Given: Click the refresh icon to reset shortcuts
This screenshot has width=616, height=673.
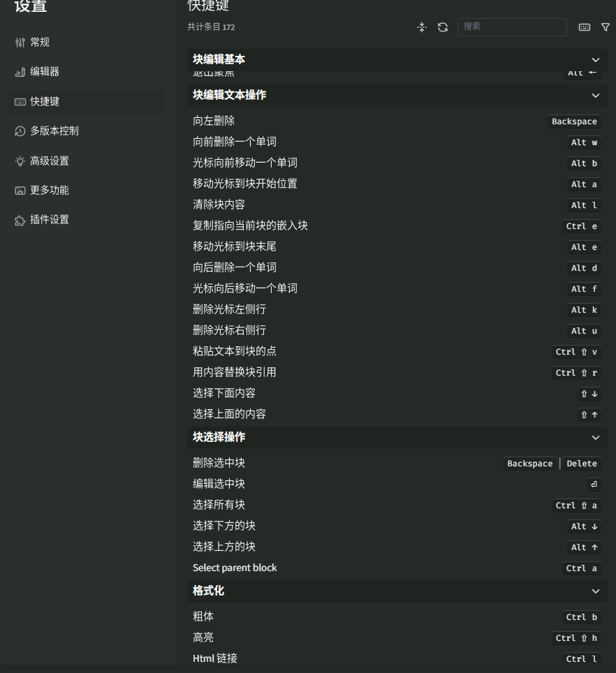Looking at the screenshot, I should [x=442, y=27].
